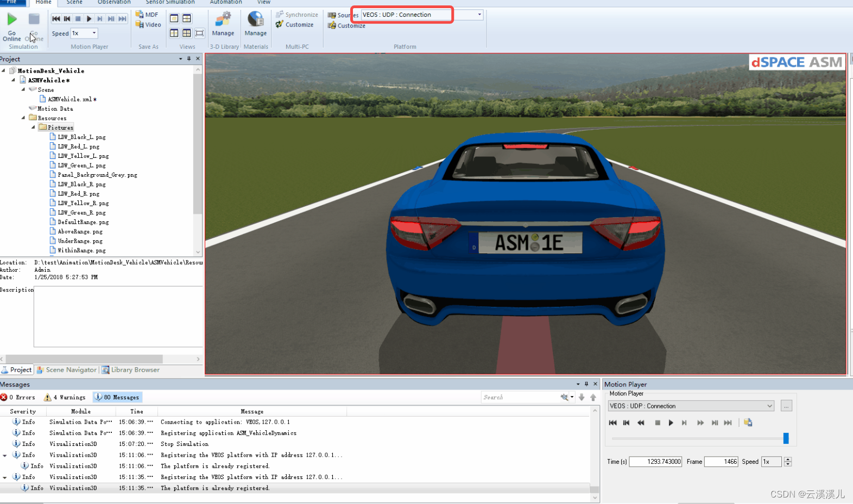The width and height of the screenshot is (853, 504).
Task: Open Manage Materials
Action: click(256, 24)
